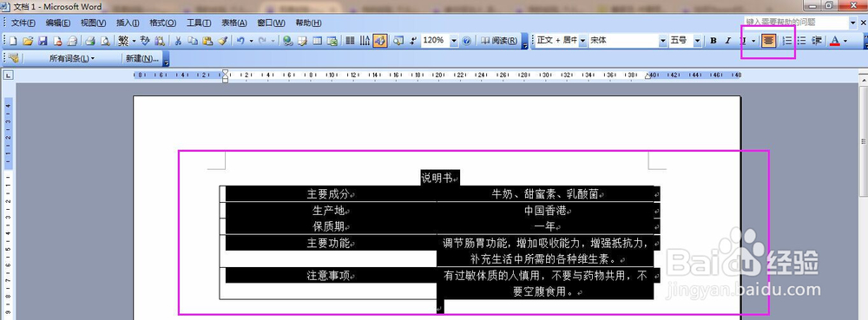The image size is (868, 320).
Task: Click the increase indent button
Action: click(817, 41)
